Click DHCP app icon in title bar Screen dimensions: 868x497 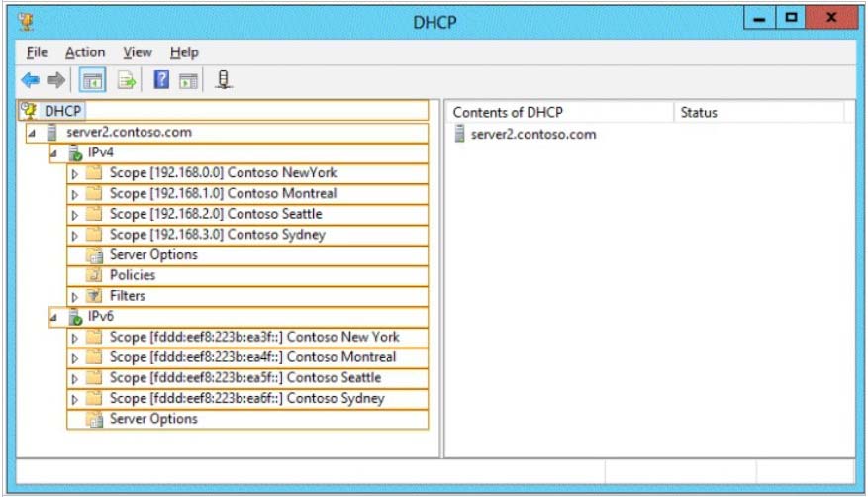[26, 22]
